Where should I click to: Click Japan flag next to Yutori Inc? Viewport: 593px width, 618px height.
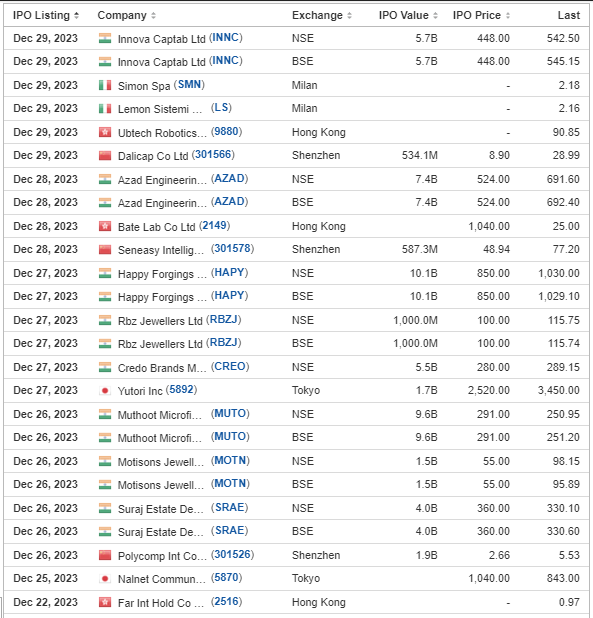[x=105, y=391]
